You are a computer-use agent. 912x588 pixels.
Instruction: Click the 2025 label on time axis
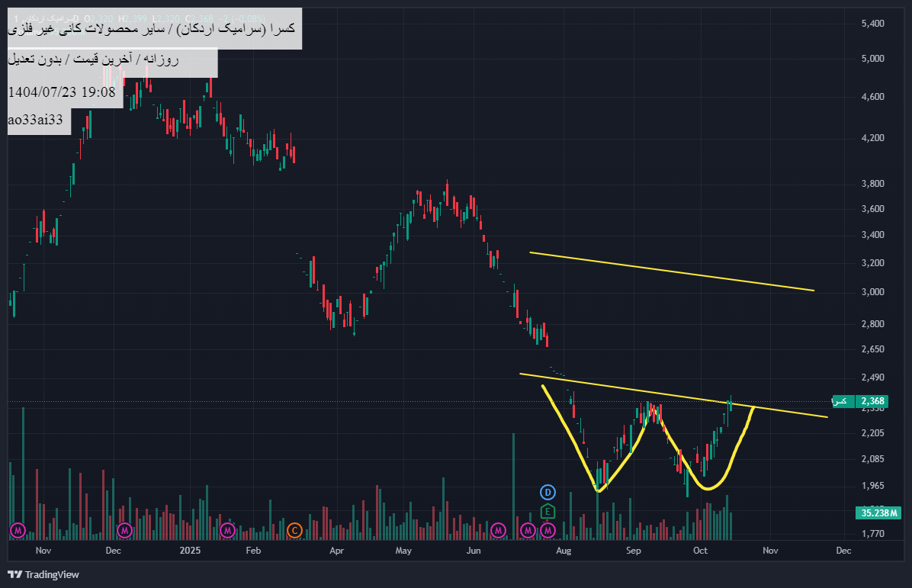click(x=190, y=550)
